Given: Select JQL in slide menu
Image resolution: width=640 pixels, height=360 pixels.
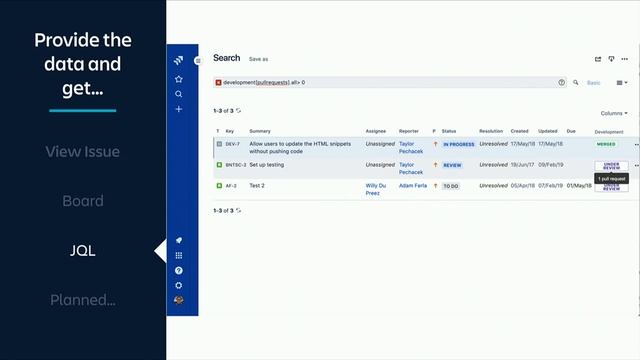Looking at the screenshot, I should [x=82, y=251].
